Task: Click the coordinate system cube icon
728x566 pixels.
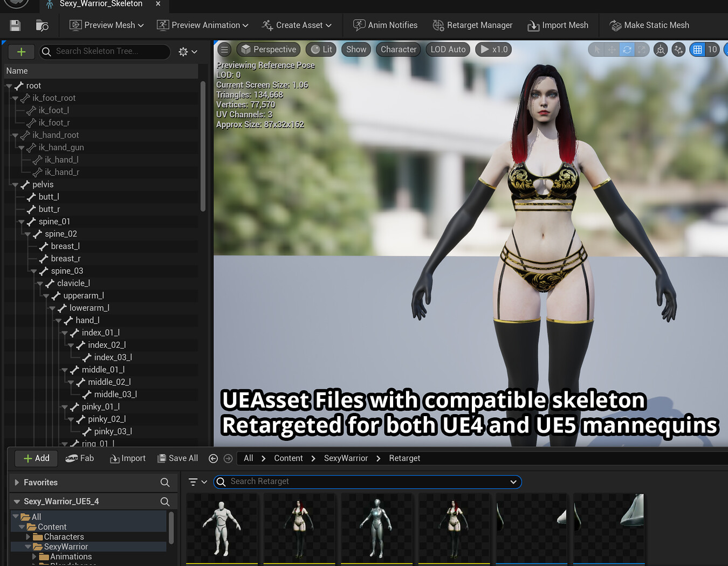Action: (661, 50)
